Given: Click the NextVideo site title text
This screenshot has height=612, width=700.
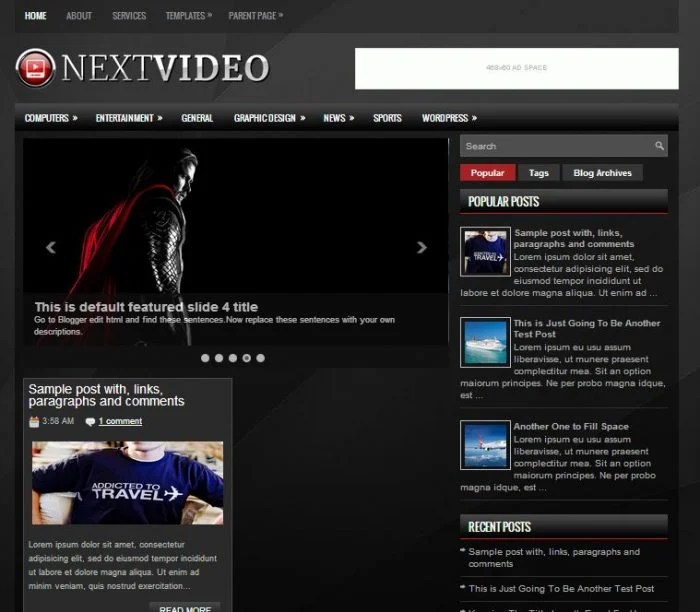Looking at the screenshot, I should tap(165, 68).
